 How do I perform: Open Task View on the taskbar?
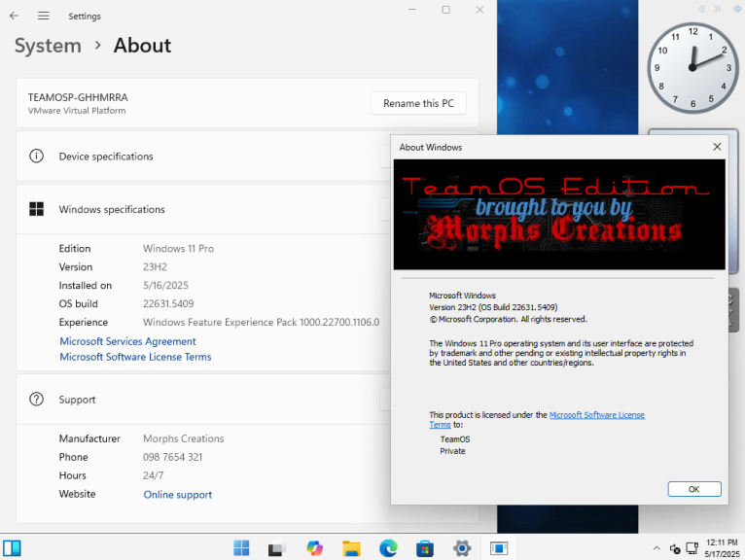(276, 548)
